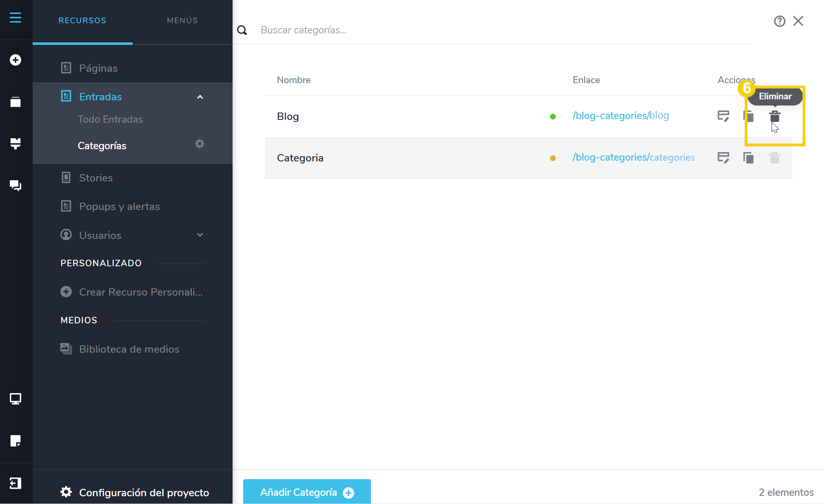This screenshot has height=504, width=823.
Task: Collapse the Entradas section chevron
Action: 200,97
